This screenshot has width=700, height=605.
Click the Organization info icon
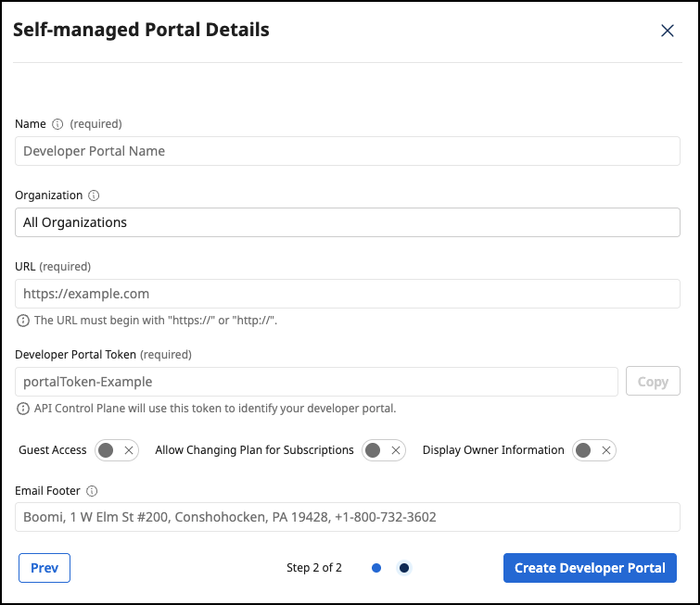point(93,196)
